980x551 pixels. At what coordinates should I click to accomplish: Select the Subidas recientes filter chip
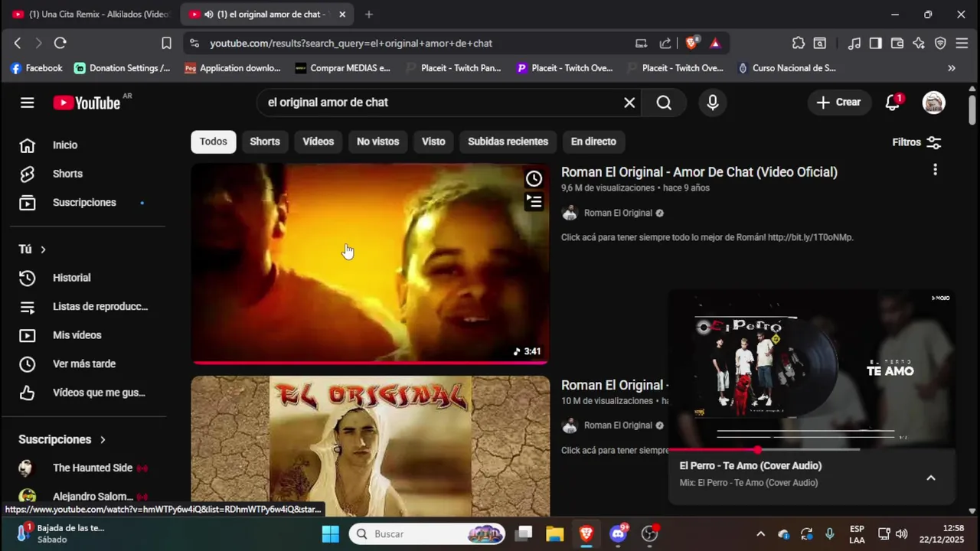point(508,142)
